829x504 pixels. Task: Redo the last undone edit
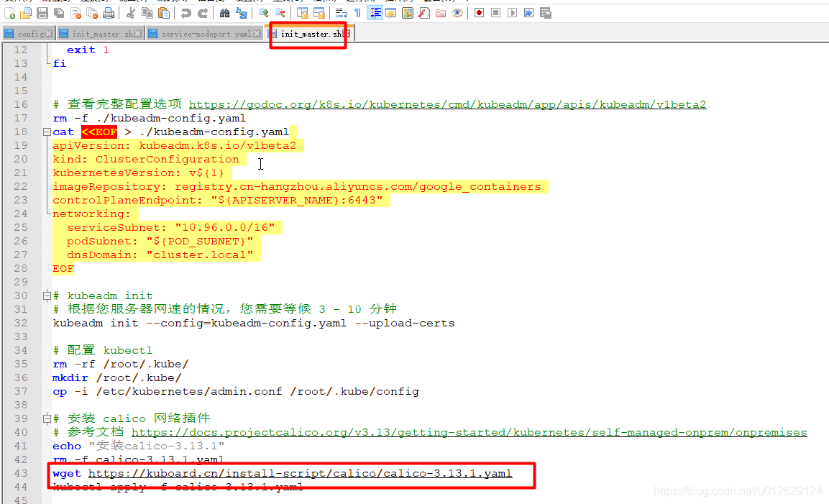coord(203,13)
